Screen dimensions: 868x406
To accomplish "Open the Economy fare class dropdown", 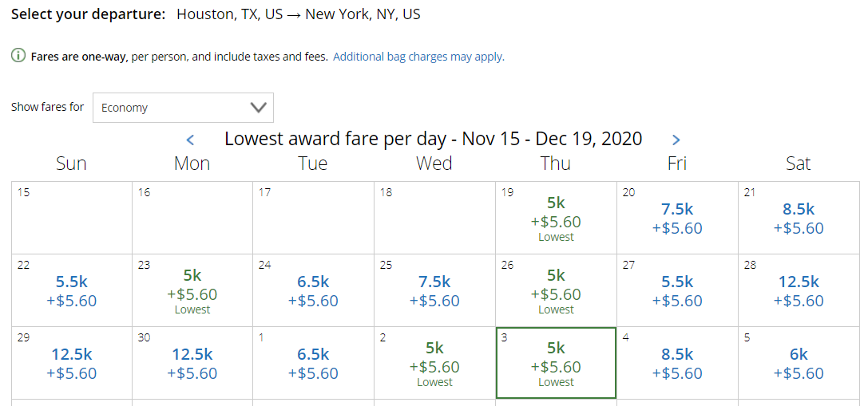I will [183, 108].
